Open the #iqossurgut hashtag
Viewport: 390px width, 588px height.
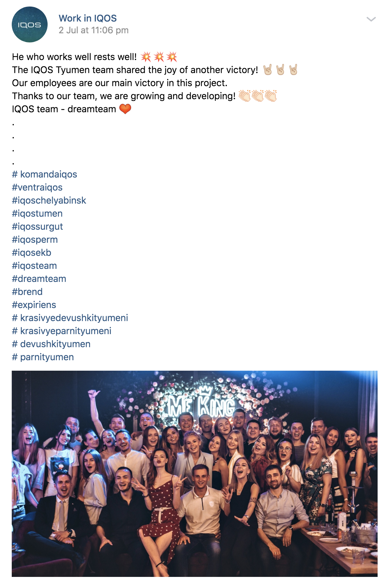37,226
